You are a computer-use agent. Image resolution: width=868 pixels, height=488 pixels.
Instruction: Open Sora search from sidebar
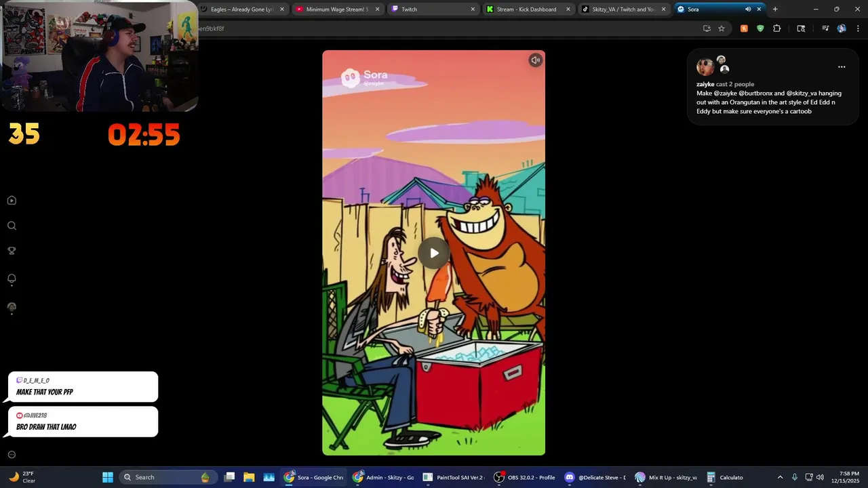tap(12, 226)
